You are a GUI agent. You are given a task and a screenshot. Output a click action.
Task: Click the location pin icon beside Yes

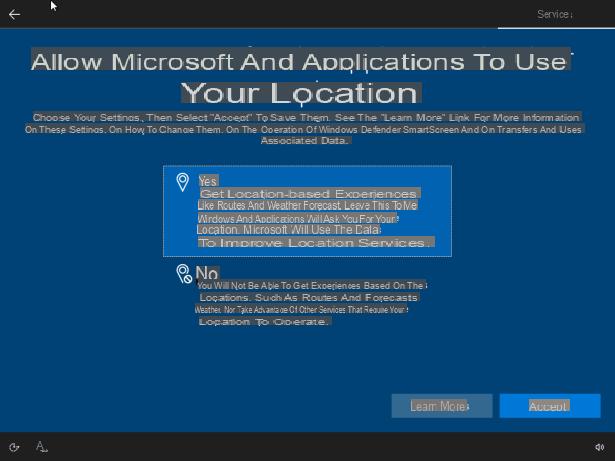[182, 182]
